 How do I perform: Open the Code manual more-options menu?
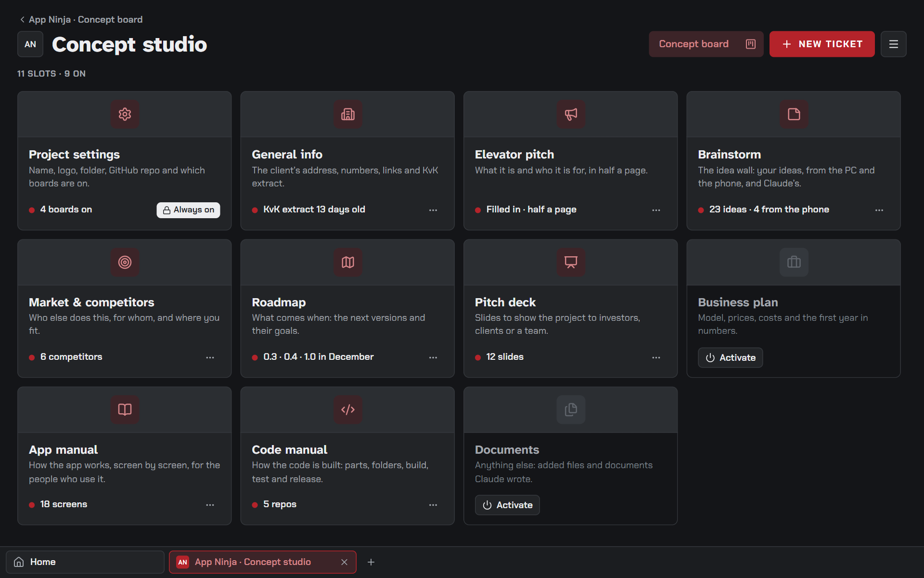pyautogui.click(x=433, y=505)
